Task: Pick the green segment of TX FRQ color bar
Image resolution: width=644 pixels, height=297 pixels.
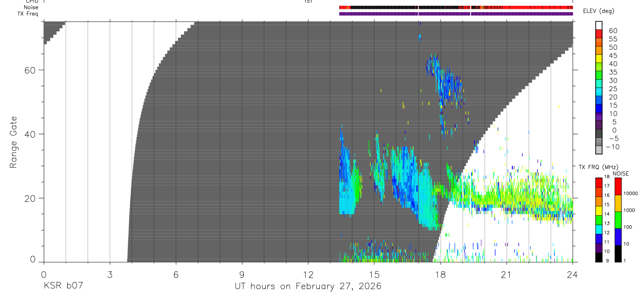Action: (599, 221)
